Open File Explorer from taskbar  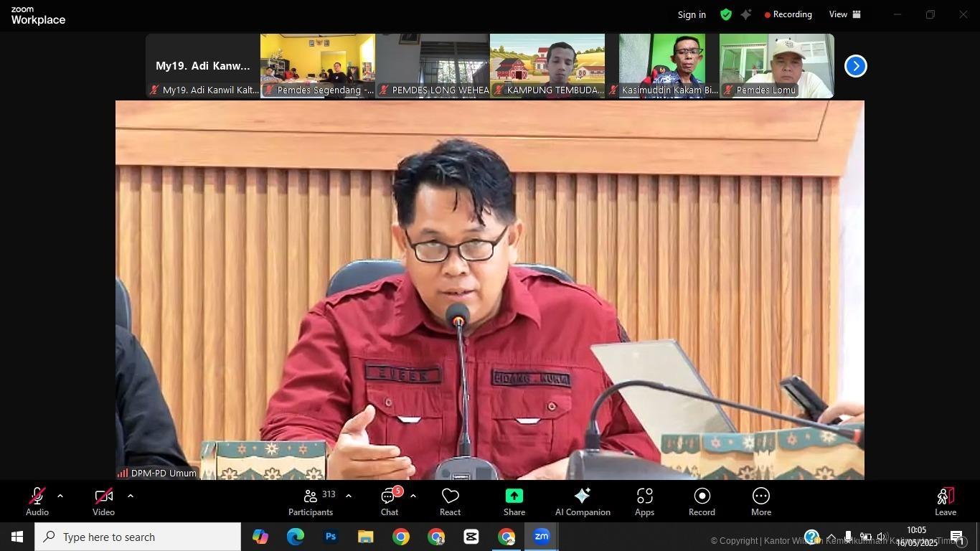[365, 537]
